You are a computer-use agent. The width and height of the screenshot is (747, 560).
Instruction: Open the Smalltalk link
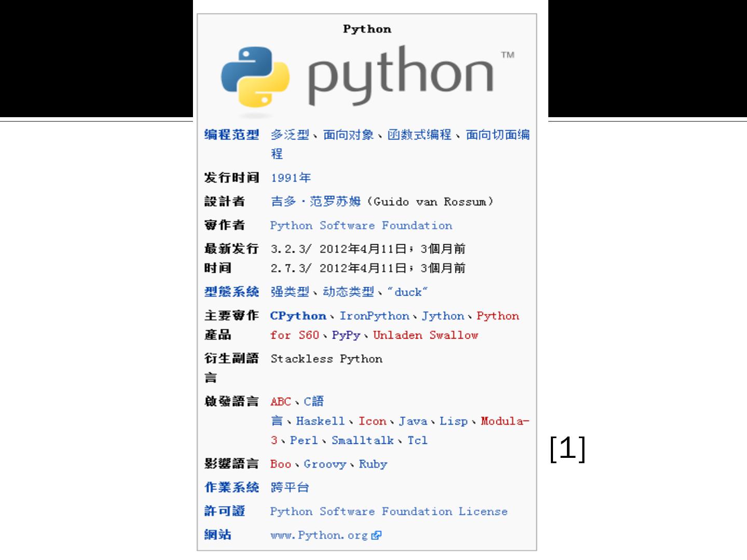(x=363, y=440)
